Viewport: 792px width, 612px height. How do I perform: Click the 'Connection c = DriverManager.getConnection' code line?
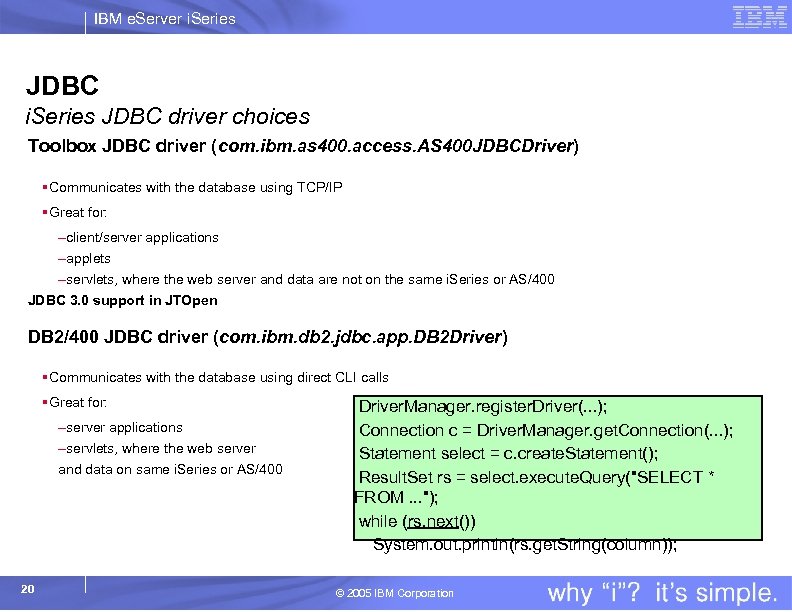(x=546, y=430)
